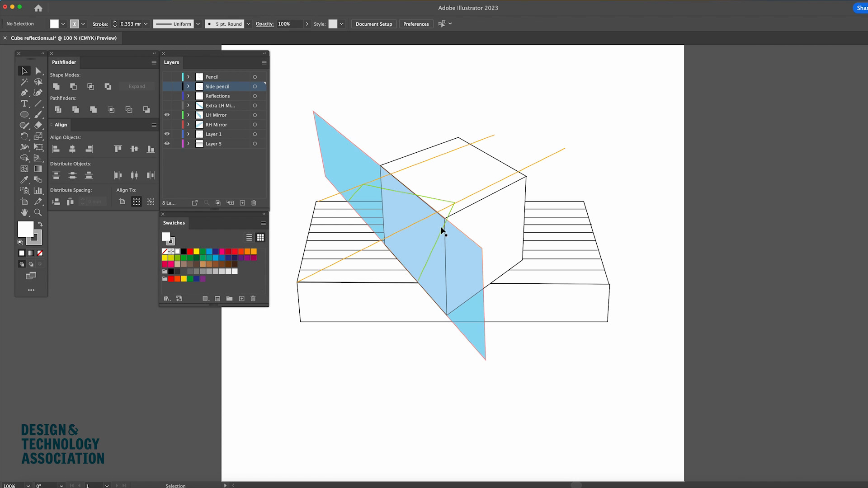This screenshot has width=868, height=488.
Task: Click the Preferences button
Action: [415, 24]
